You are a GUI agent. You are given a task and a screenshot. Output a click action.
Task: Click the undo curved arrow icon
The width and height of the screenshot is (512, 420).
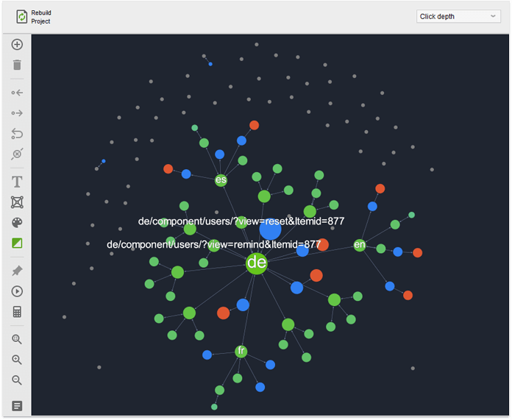tap(17, 134)
